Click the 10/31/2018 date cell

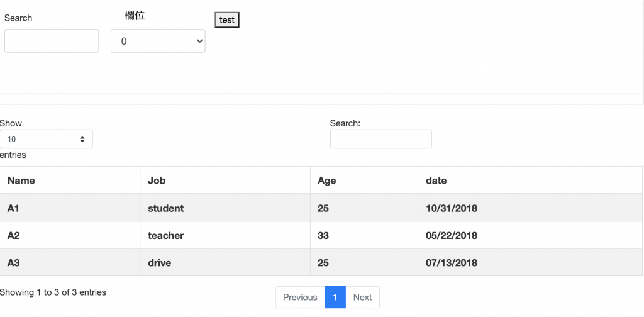tap(452, 208)
